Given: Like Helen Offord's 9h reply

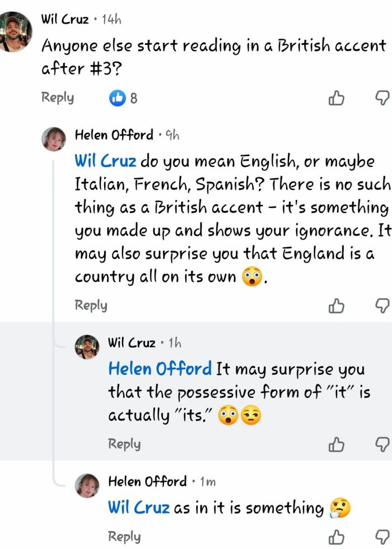Looking at the screenshot, I should pyautogui.click(x=336, y=306).
